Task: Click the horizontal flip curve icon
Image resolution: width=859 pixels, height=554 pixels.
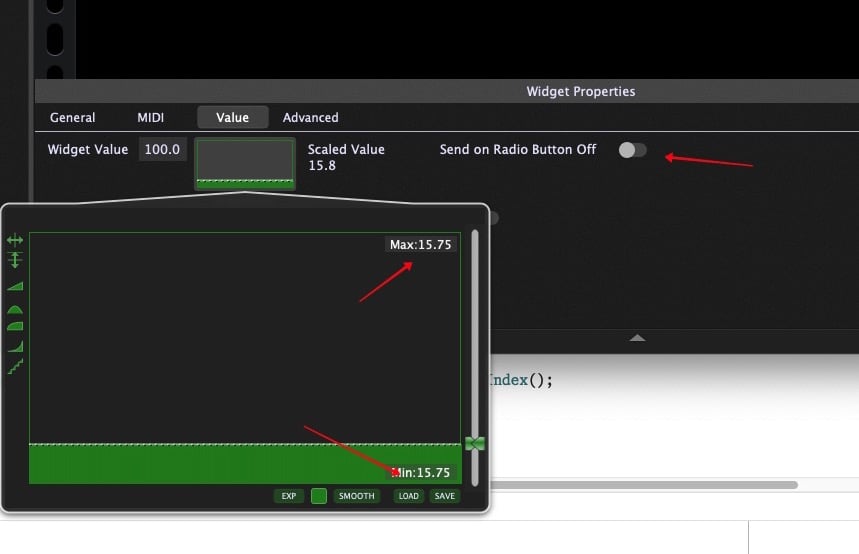Action: tap(15, 240)
